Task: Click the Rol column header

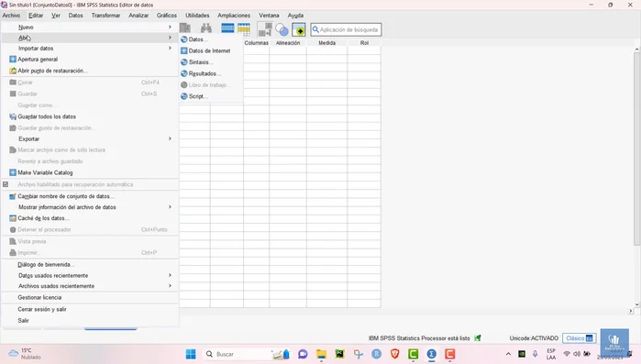Action: [364, 43]
